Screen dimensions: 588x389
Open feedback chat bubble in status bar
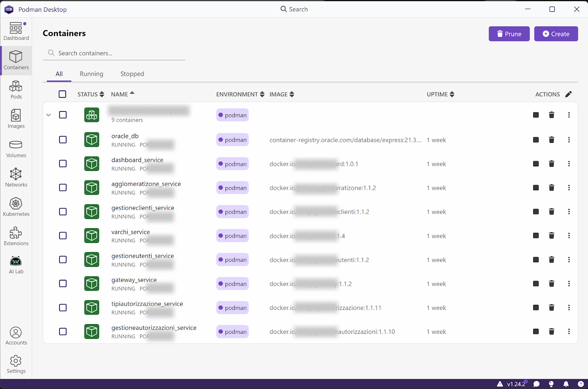(537, 384)
